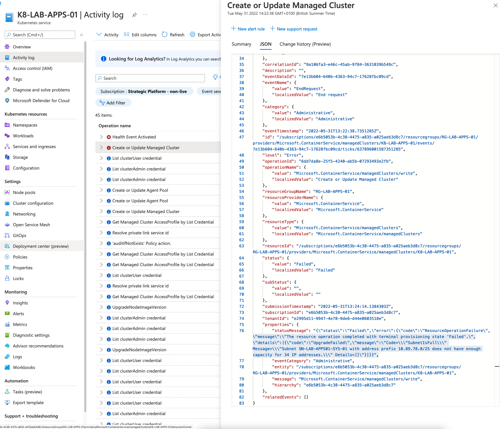Click the activity log Search box

coord(150,78)
